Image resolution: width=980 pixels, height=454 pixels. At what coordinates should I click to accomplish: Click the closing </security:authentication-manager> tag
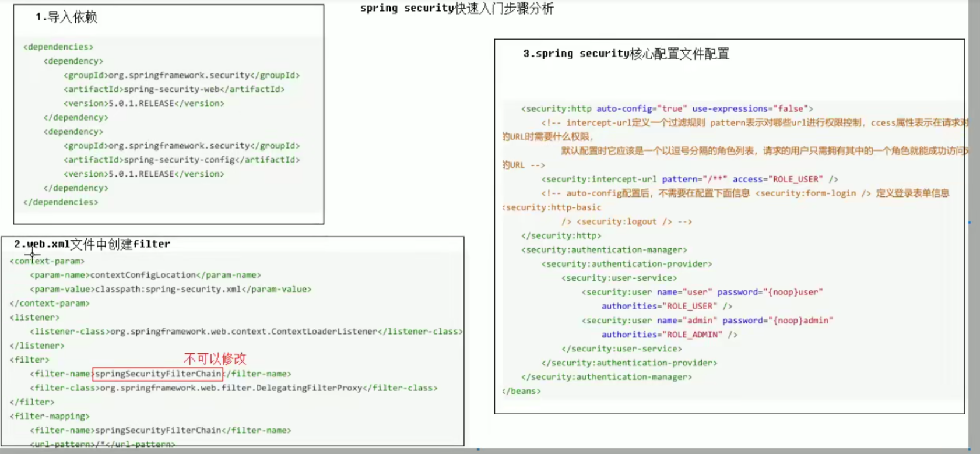point(606,377)
